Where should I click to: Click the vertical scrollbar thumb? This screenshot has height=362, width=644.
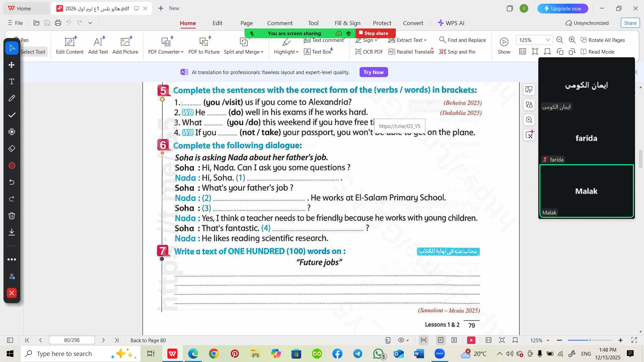640,159
